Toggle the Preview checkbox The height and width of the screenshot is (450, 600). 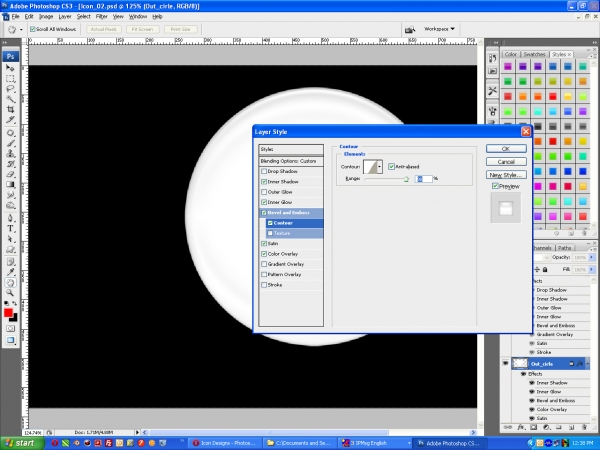coord(495,186)
